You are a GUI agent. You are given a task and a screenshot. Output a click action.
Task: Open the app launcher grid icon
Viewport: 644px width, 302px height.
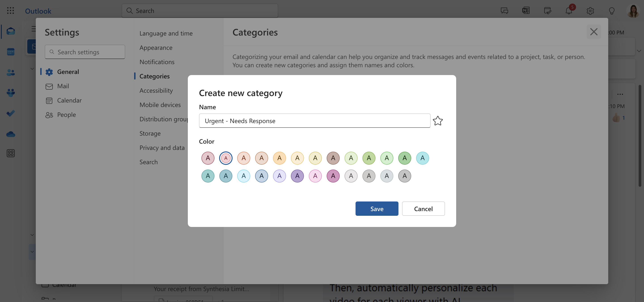[x=11, y=10]
